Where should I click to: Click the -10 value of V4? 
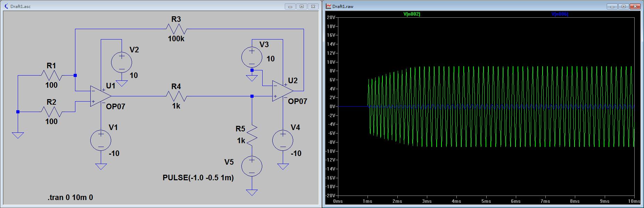296,153
